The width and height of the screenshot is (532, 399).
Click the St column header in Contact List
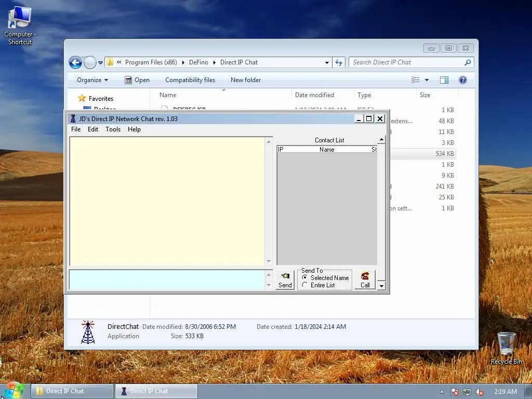click(x=374, y=149)
